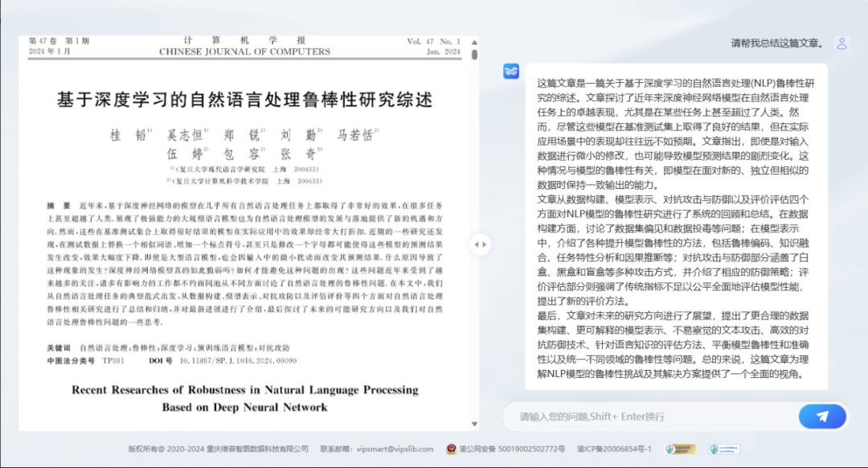
Task: Click the user message "请帮我总结这篇文章"
Action: click(777, 43)
